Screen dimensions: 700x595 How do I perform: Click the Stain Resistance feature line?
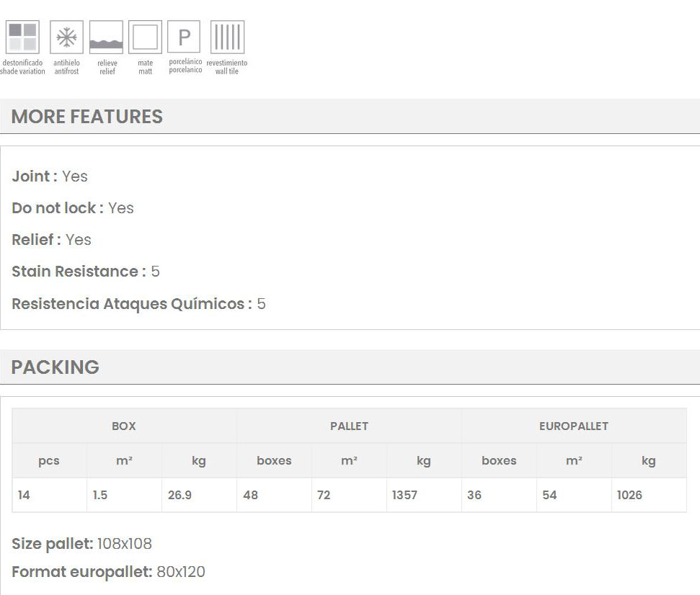point(86,272)
